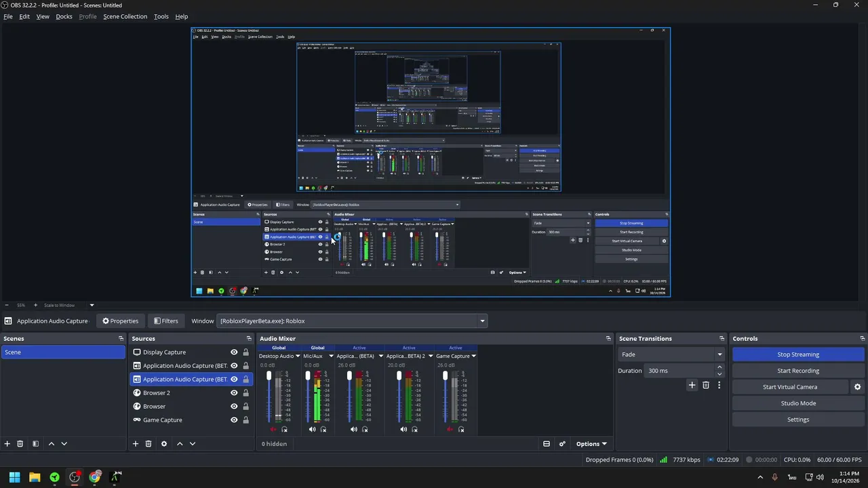Open the Fade transition dropdown
Viewport: 868px width, 488px height.
[671, 354]
